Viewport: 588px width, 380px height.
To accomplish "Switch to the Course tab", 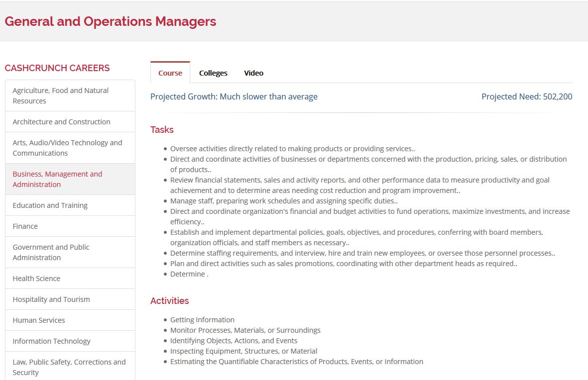I will coord(170,73).
